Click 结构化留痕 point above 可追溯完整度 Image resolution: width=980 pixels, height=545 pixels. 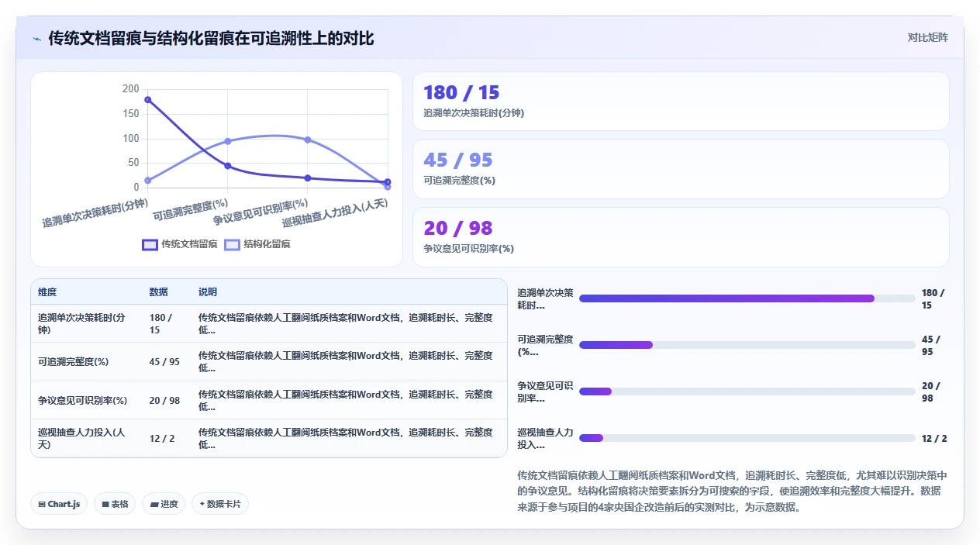pos(227,141)
